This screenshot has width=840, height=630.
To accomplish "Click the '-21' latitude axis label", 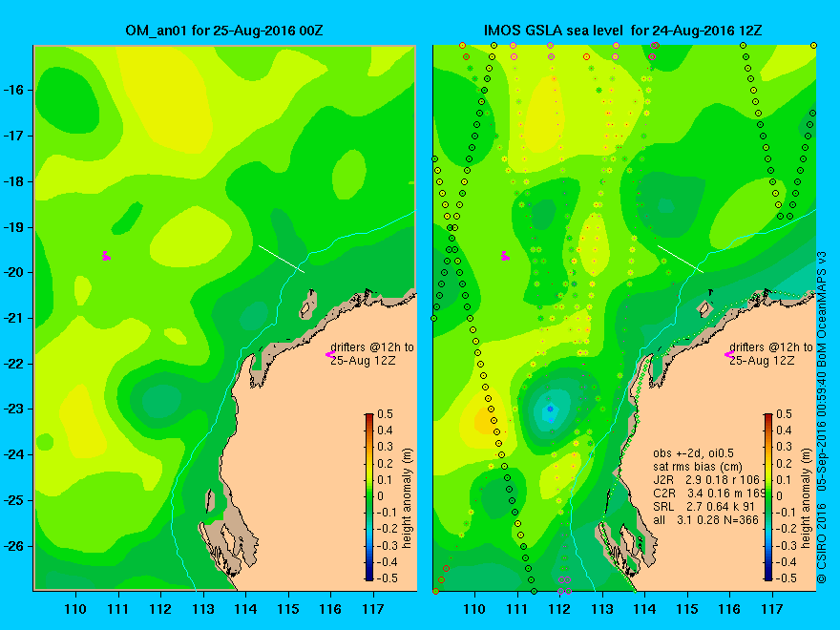I will [13, 318].
